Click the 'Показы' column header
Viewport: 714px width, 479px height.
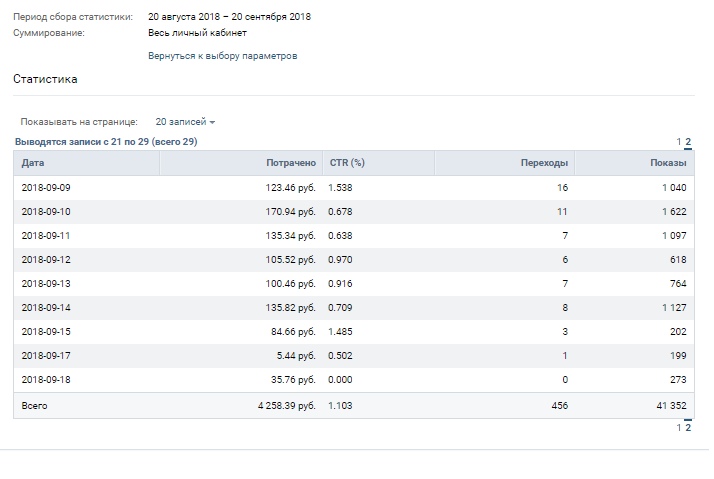point(667,163)
